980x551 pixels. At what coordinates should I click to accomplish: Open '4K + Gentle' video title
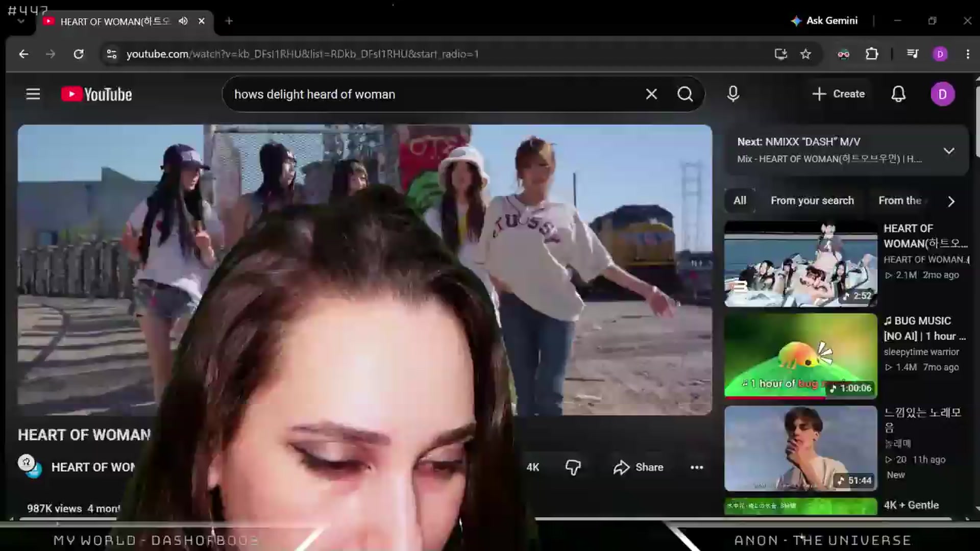(911, 505)
